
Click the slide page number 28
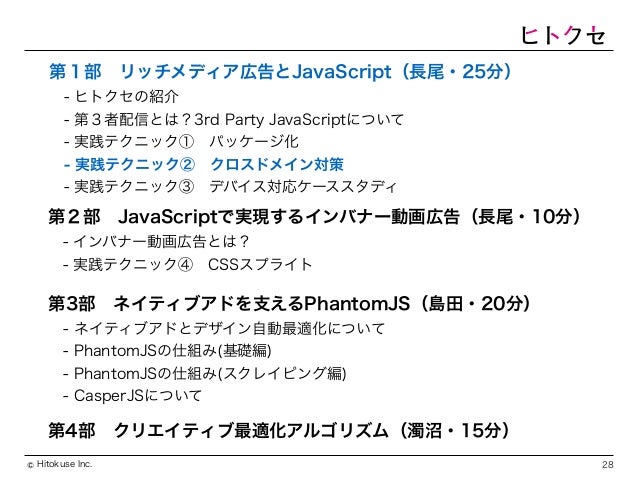607,464
